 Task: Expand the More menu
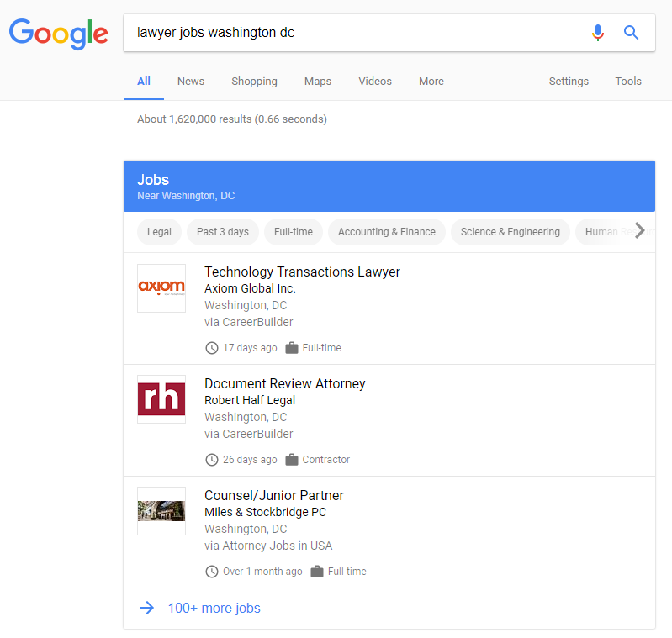(431, 81)
